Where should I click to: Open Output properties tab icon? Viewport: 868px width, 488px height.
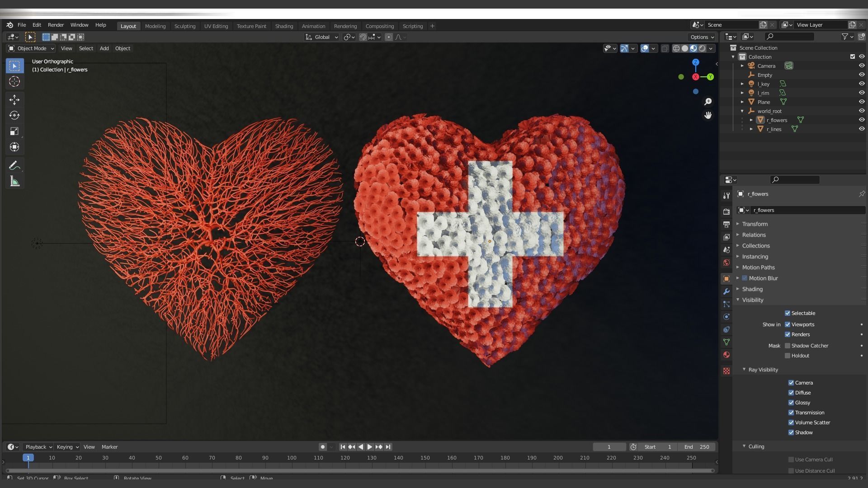726,224
